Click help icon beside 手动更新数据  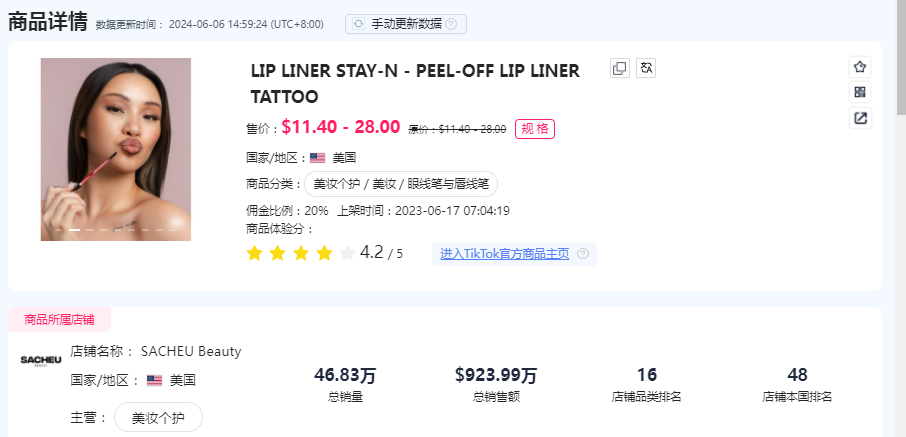(x=451, y=24)
